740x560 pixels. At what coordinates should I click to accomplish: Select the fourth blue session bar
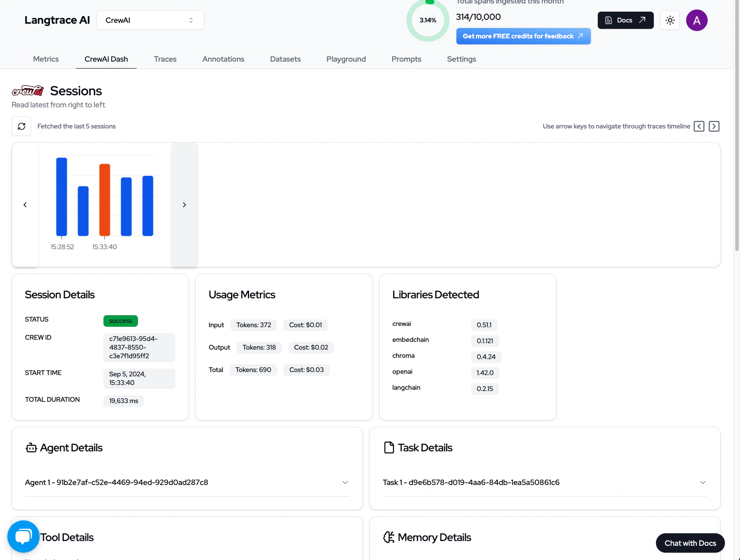click(126, 206)
